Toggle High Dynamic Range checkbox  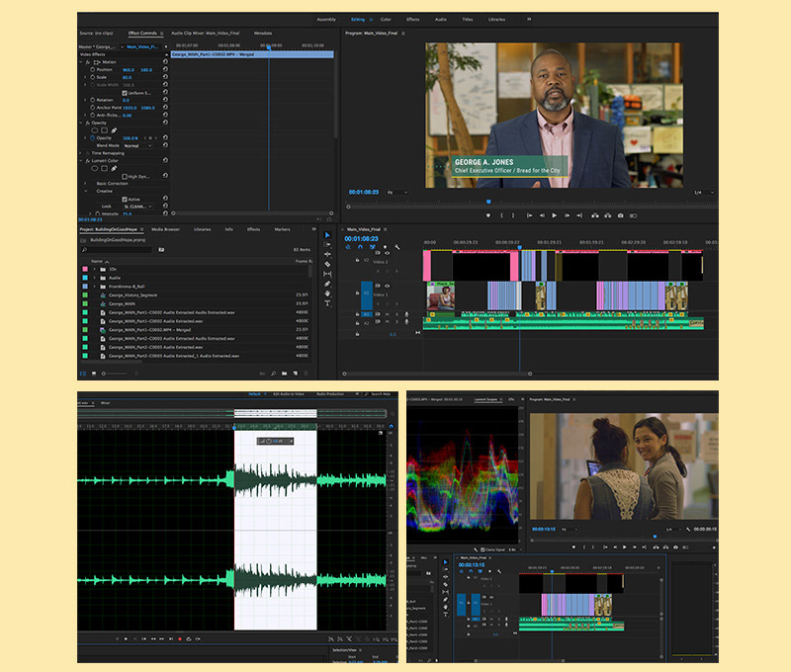click(125, 177)
